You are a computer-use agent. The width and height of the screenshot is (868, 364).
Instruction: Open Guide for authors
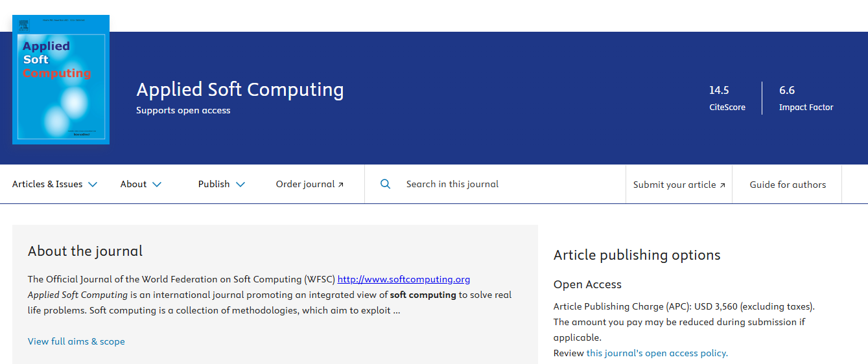[788, 185]
